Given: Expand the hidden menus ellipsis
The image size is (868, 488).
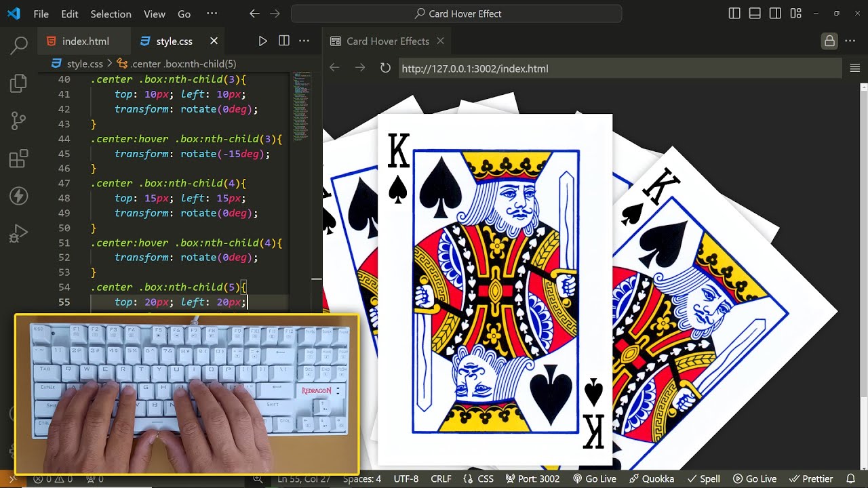Looking at the screenshot, I should [212, 14].
